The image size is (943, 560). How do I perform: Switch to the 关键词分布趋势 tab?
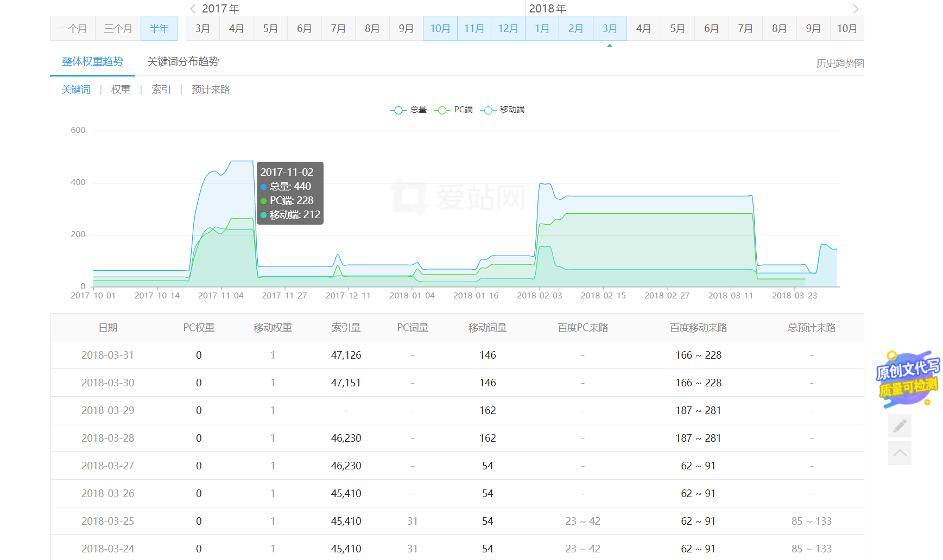pos(182,62)
